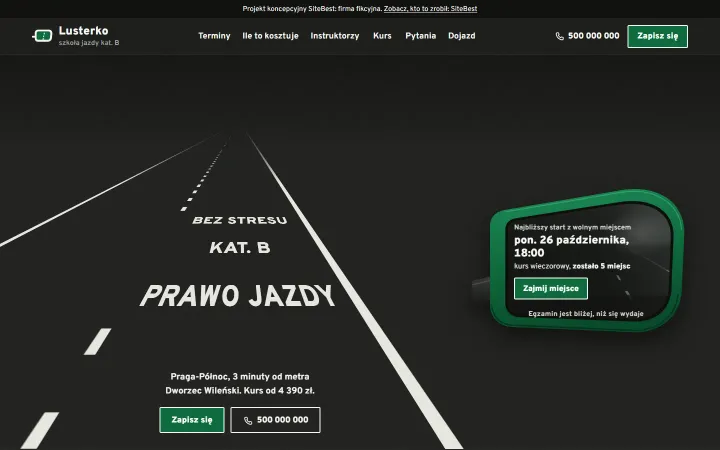
Task: Click the 500 000 000 number in the header
Action: (x=594, y=36)
